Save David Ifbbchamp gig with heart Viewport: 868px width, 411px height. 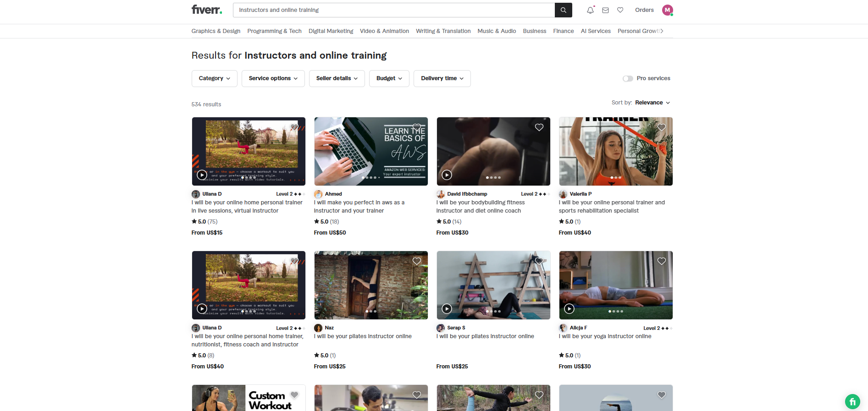pos(539,127)
